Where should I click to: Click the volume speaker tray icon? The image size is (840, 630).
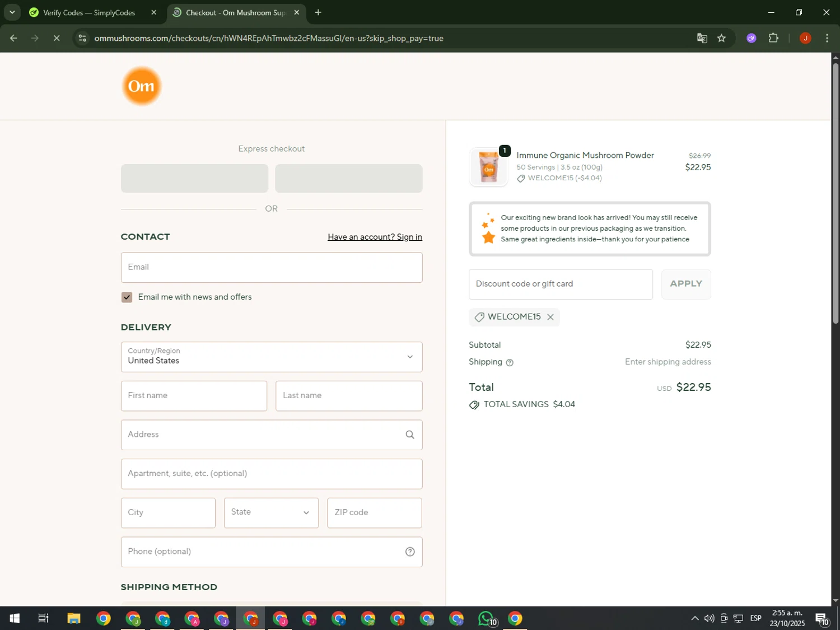pyautogui.click(x=709, y=618)
